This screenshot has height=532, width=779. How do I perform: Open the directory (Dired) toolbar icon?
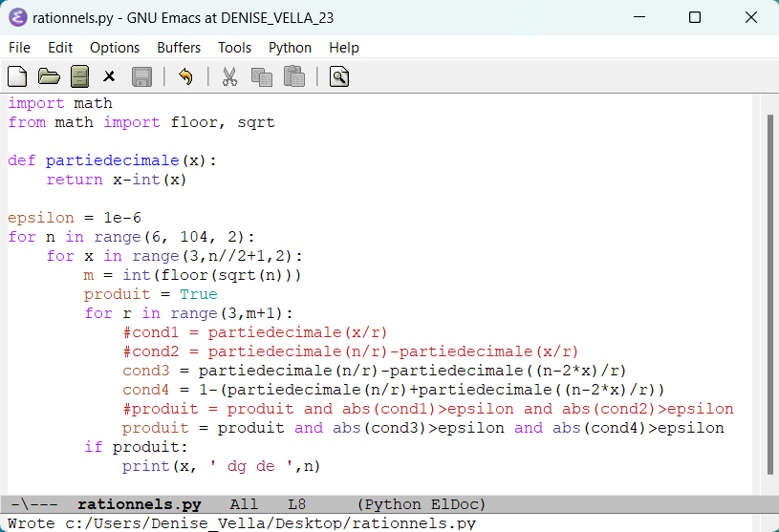pyautogui.click(x=79, y=76)
